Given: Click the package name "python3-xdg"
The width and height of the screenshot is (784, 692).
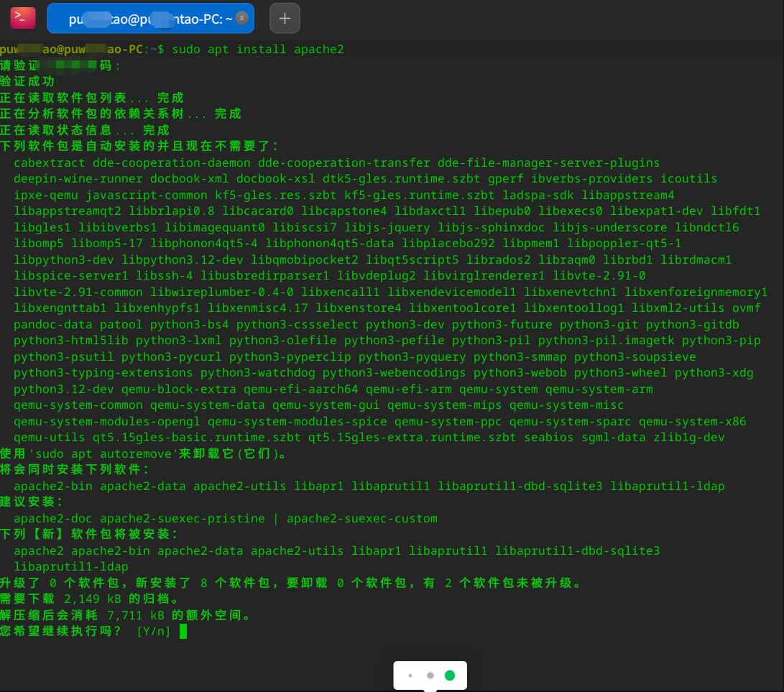Looking at the screenshot, I should (x=714, y=373).
